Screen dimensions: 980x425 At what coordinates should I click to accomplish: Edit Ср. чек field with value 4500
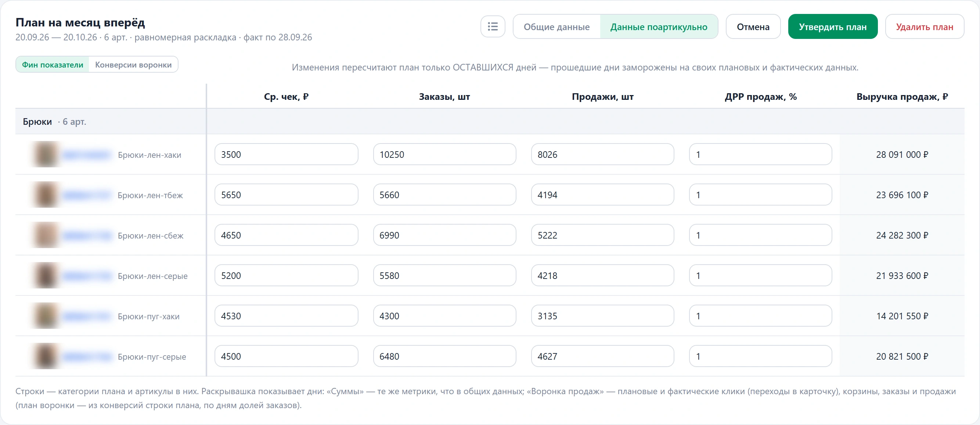286,356
